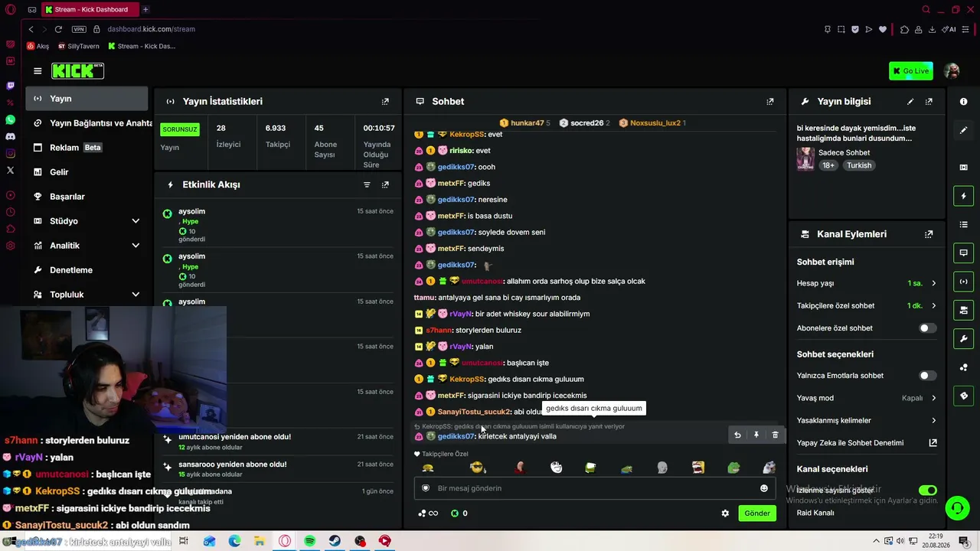Click the Bir mesaj gönderin input
This screenshot has width=980, height=551.
(x=595, y=488)
